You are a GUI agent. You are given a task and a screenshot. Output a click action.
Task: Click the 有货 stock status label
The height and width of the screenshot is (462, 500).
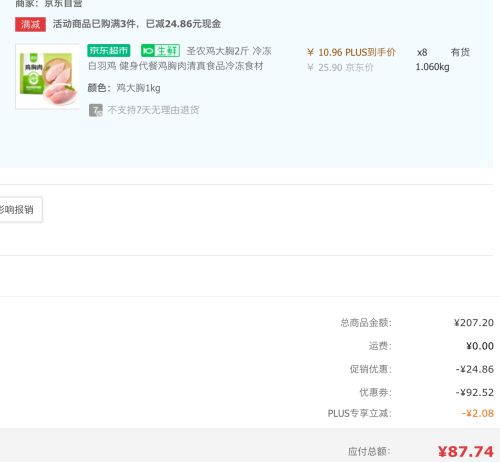460,52
